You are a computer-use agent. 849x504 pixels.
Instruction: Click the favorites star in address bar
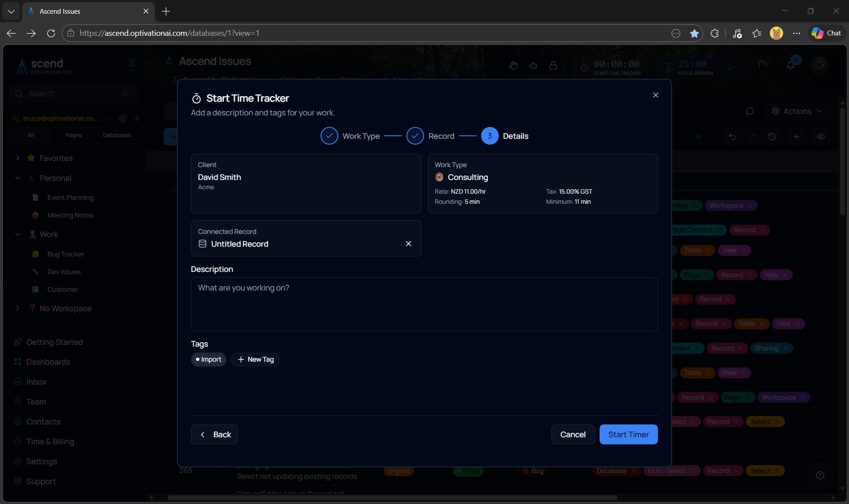(x=694, y=33)
